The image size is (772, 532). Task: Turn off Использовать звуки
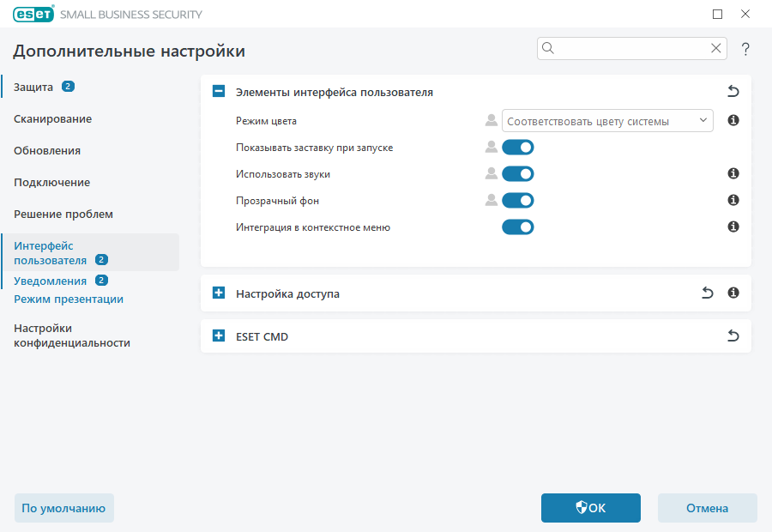point(518,173)
